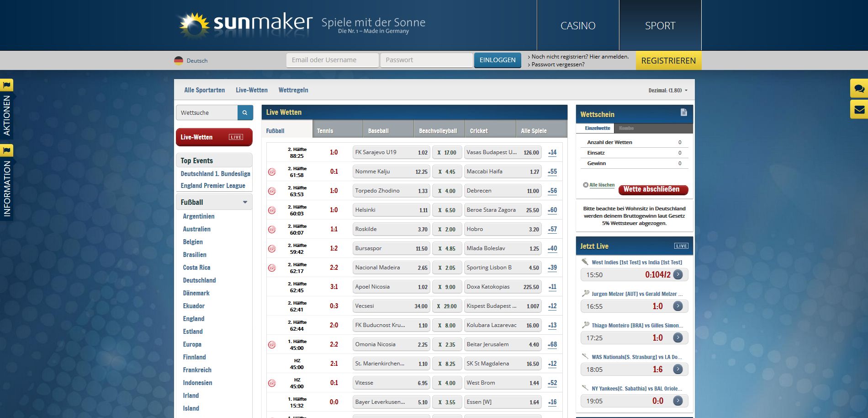Click the Wettschein document icon

click(683, 113)
